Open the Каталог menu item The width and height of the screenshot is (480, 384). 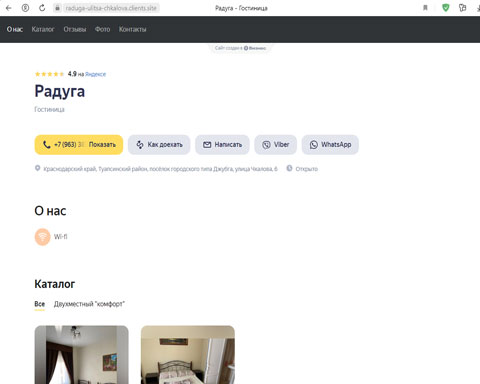pyautogui.click(x=43, y=29)
